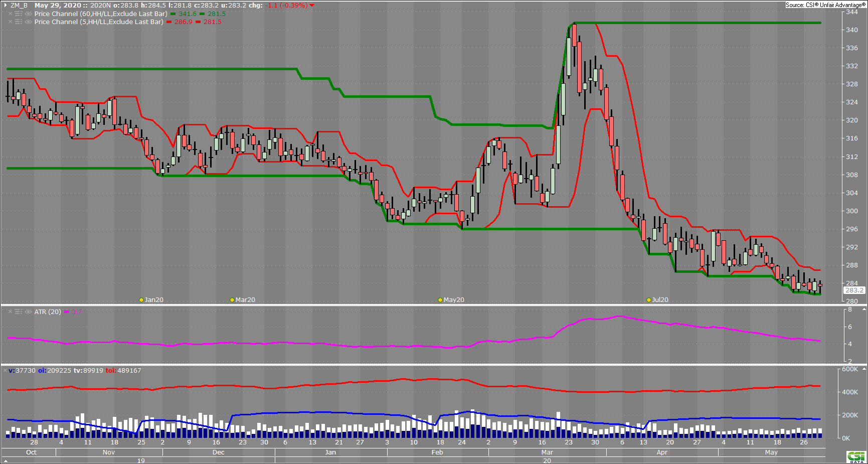
Task: Click the magenta ATR color swatch
Action: (67, 312)
